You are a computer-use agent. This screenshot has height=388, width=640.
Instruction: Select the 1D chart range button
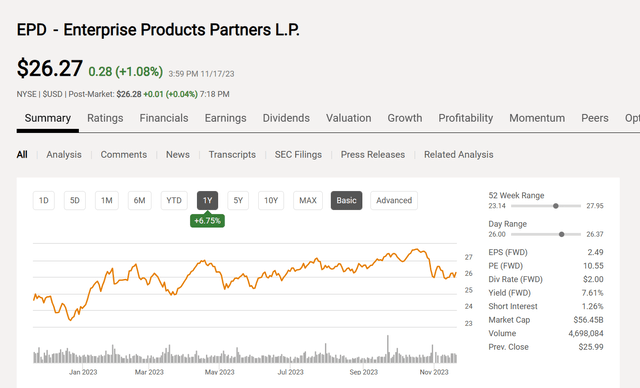coord(44,200)
